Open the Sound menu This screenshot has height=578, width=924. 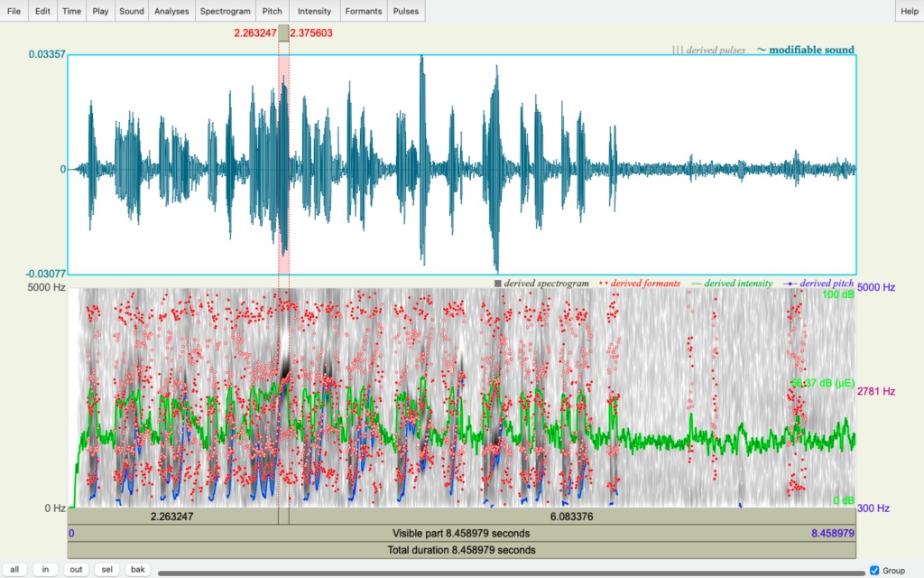pos(132,11)
